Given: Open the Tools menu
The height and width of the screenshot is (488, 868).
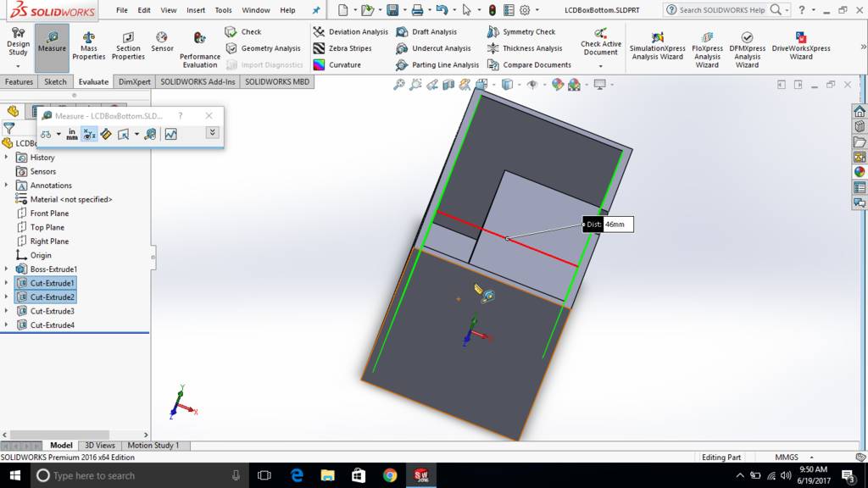Looking at the screenshot, I should (x=223, y=10).
